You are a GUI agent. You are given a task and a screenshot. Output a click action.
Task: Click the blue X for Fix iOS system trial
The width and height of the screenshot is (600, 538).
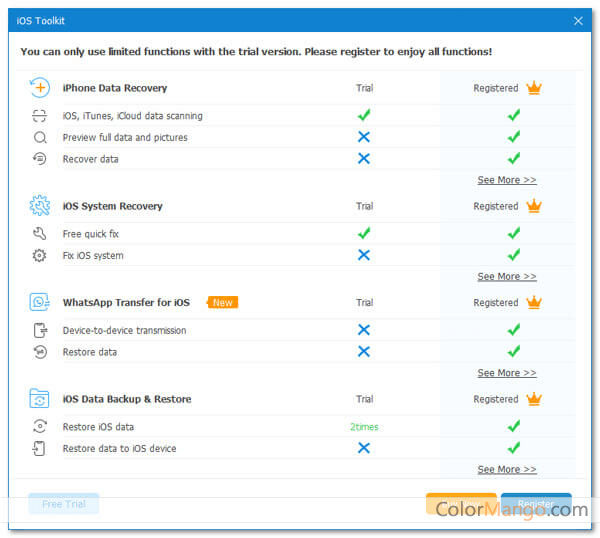364,255
